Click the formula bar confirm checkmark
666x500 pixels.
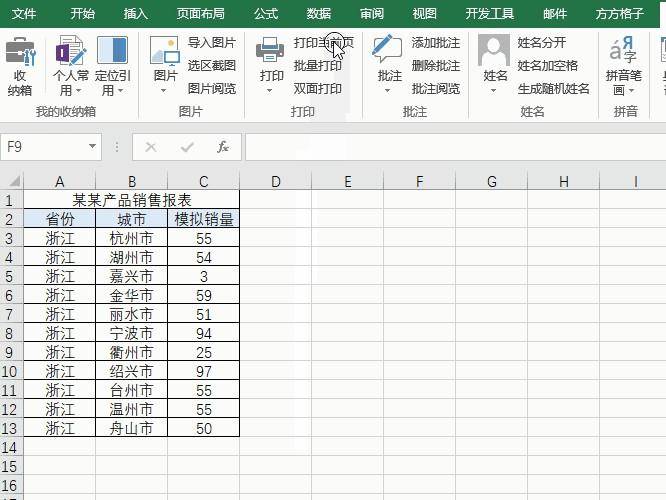click(x=187, y=147)
